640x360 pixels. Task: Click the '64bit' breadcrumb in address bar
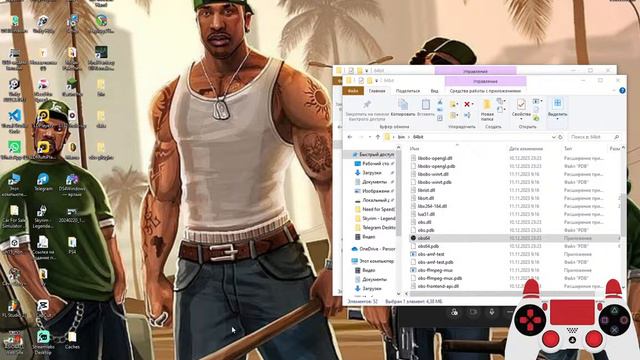click(418, 137)
